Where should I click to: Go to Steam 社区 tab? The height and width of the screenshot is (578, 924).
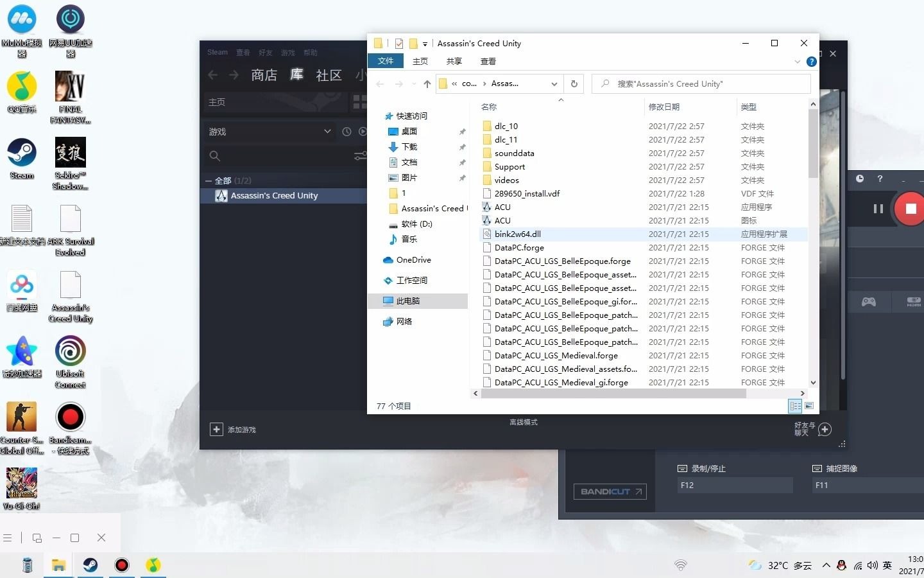tap(329, 75)
